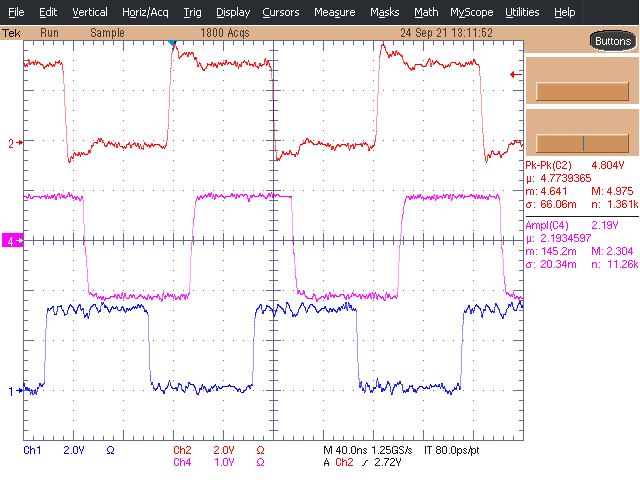640x480 pixels.
Task: Open the Trig menu
Action: point(192,12)
